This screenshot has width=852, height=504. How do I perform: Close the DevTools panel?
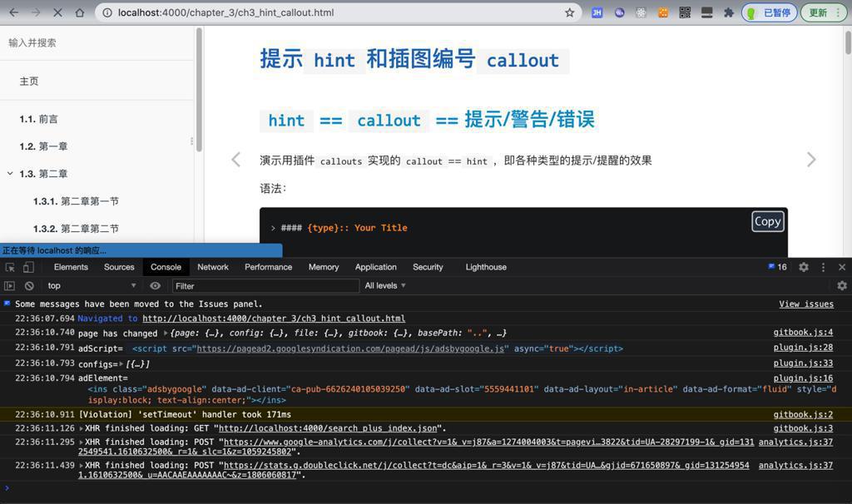tap(842, 267)
